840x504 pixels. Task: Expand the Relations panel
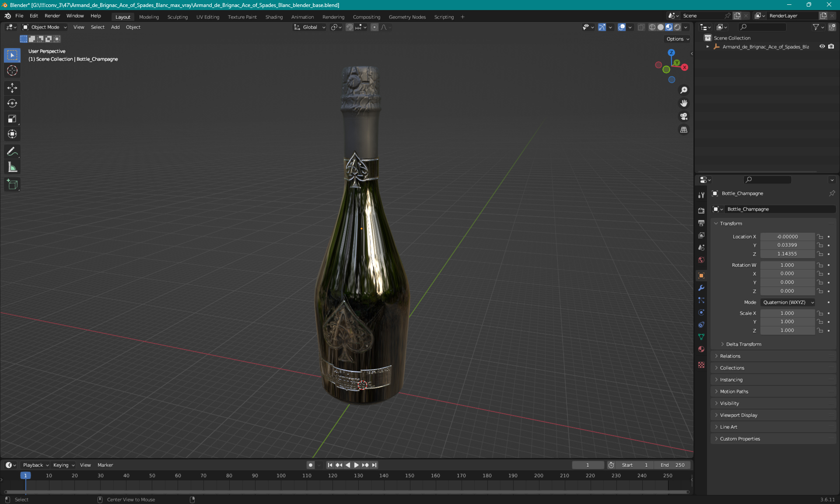point(730,356)
